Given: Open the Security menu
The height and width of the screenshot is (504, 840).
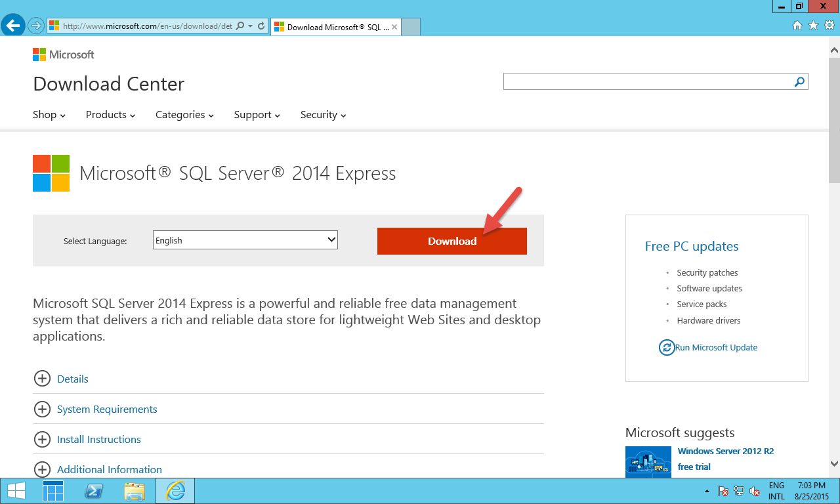Looking at the screenshot, I should 323,115.
